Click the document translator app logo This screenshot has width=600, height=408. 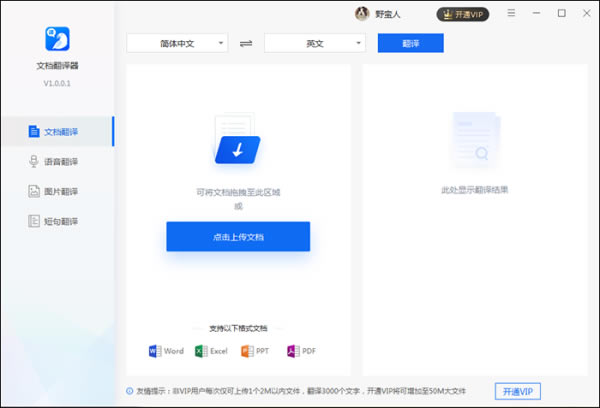tap(56, 40)
